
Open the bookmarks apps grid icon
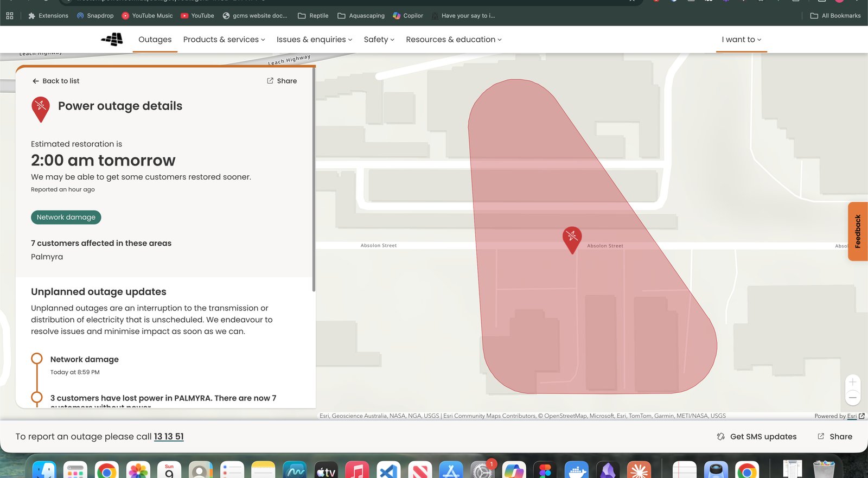[x=10, y=16]
